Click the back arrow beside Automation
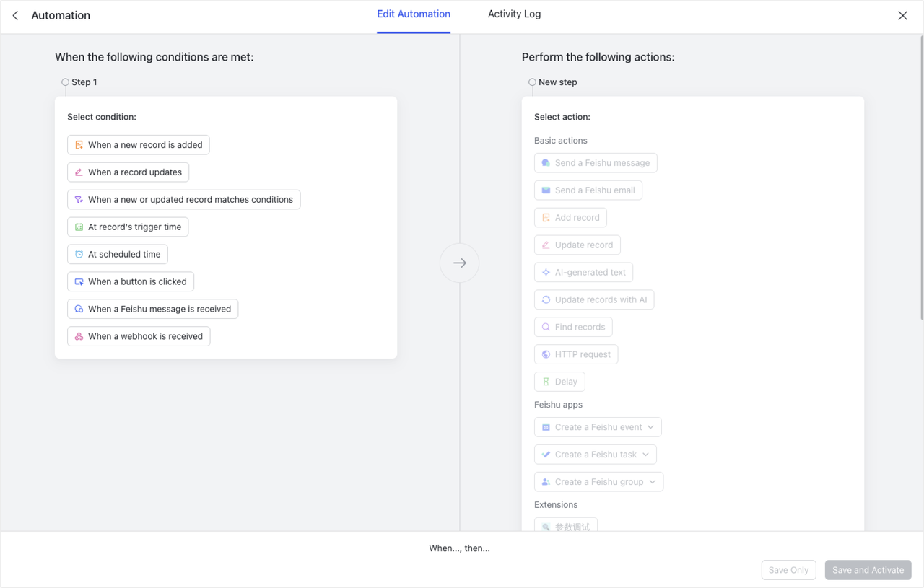Screen dimensions: 924x588 (15, 15)
